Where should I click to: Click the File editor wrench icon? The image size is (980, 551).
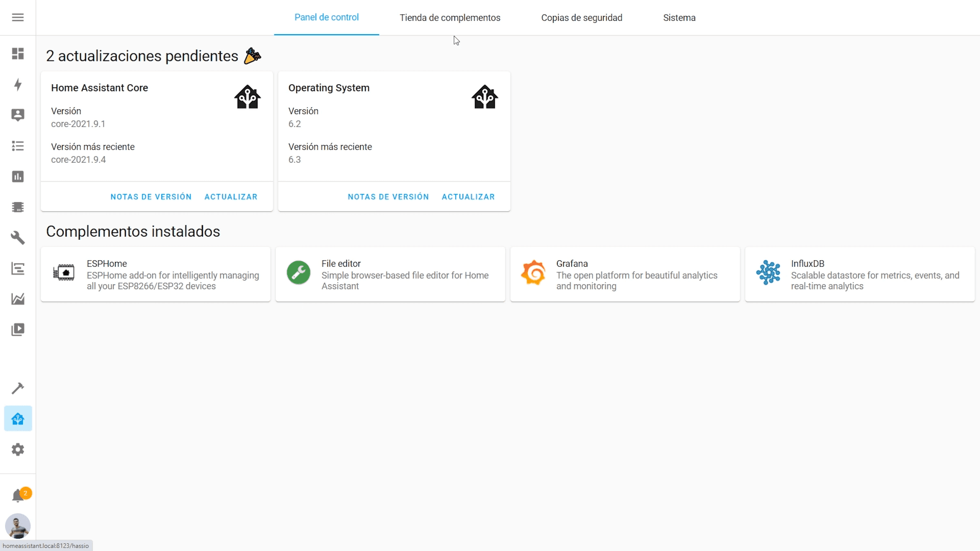[299, 273]
